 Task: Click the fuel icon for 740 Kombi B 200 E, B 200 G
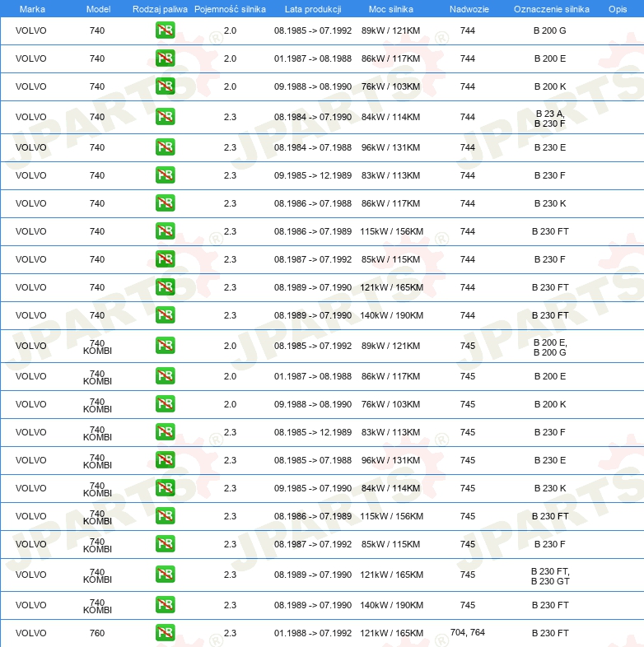click(166, 346)
